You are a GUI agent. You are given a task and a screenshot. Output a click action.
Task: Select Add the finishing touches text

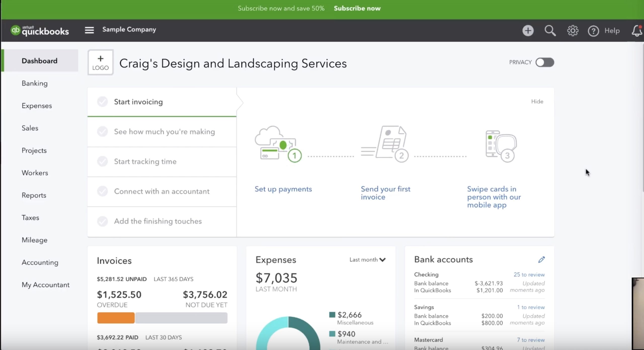[x=158, y=221]
